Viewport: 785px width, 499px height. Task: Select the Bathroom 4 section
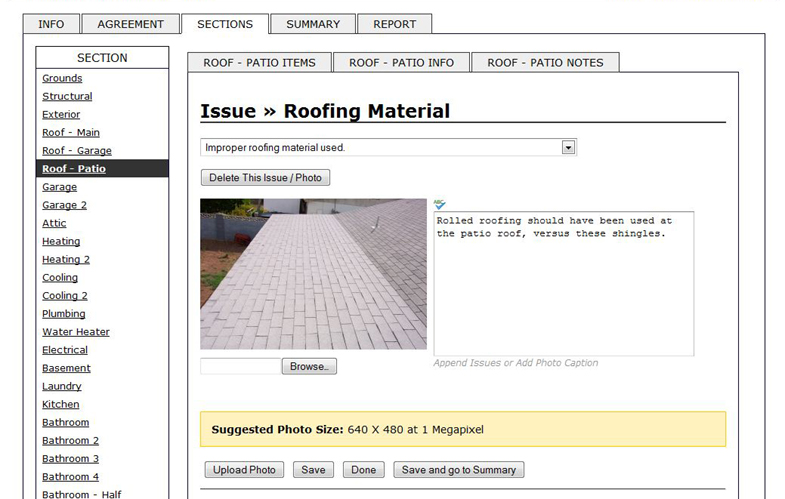click(x=71, y=476)
